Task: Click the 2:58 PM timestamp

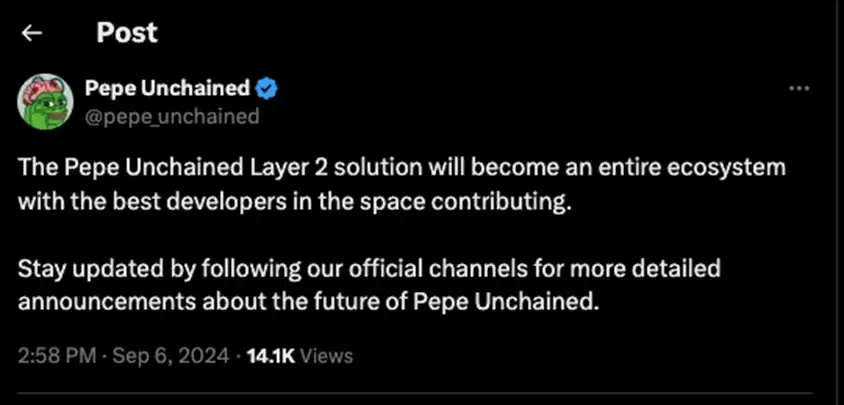Action: [x=56, y=355]
